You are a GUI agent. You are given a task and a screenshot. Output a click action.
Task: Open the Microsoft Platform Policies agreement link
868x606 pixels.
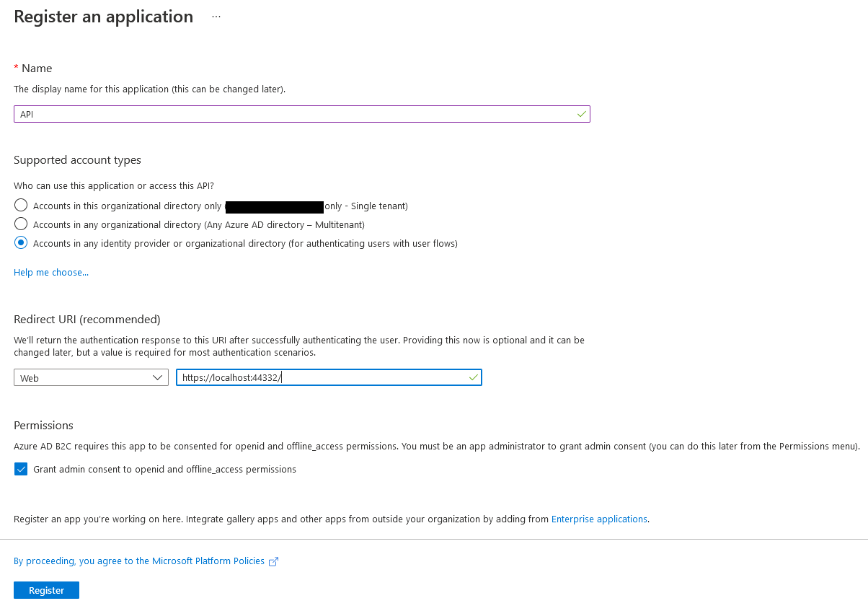coord(139,561)
